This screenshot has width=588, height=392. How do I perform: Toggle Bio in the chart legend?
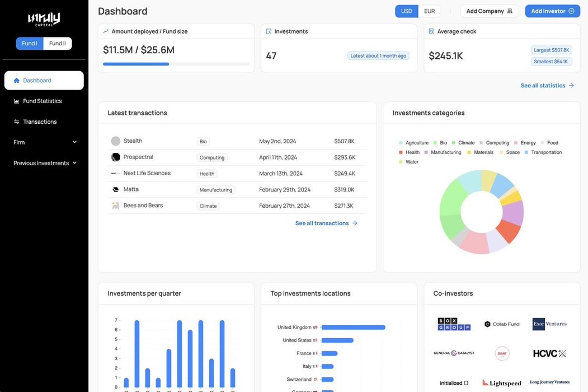(440, 143)
